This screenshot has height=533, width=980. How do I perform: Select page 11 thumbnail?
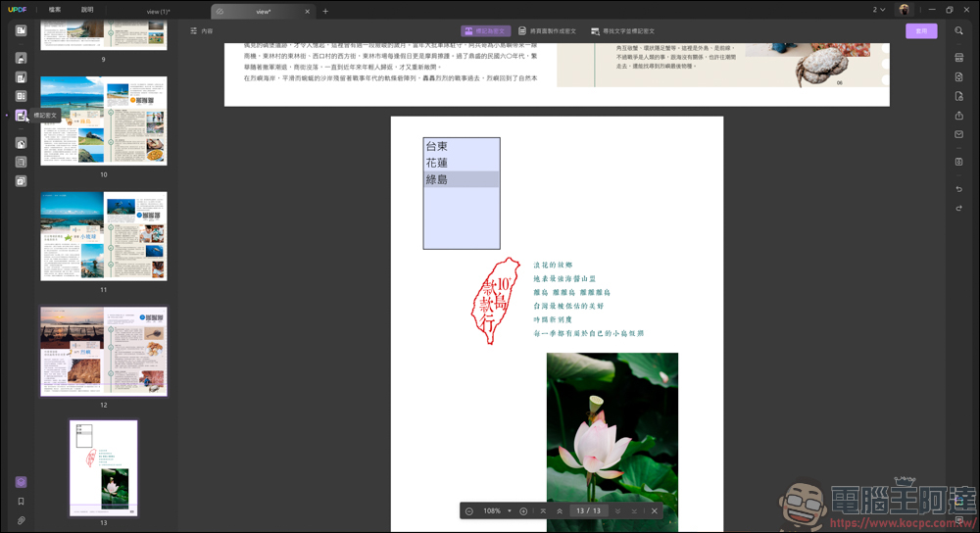(x=104, y=236)
